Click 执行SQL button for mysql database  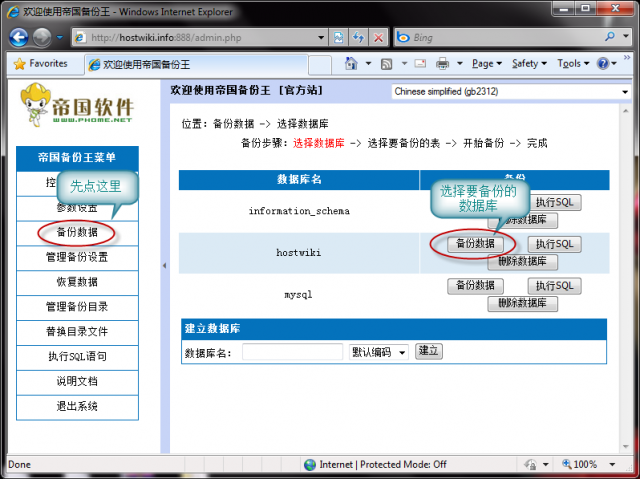pyautogui.click(x=553, y=286)
